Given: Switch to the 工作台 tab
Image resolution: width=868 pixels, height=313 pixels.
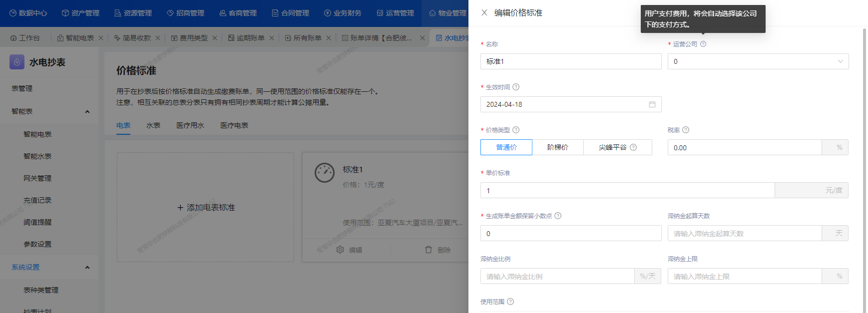Looking at the screenshot, I should tap(25, 38).
